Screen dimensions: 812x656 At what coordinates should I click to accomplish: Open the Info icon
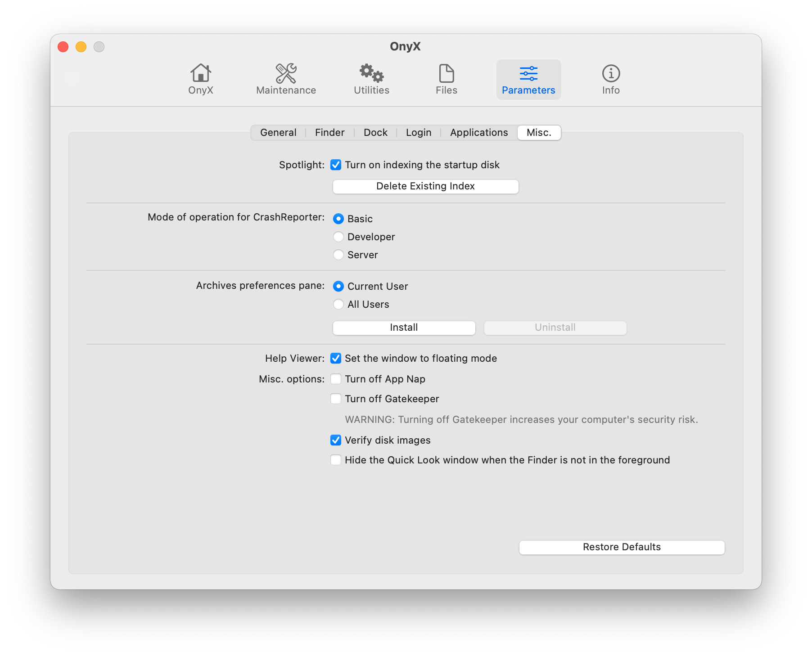(611, 73)
